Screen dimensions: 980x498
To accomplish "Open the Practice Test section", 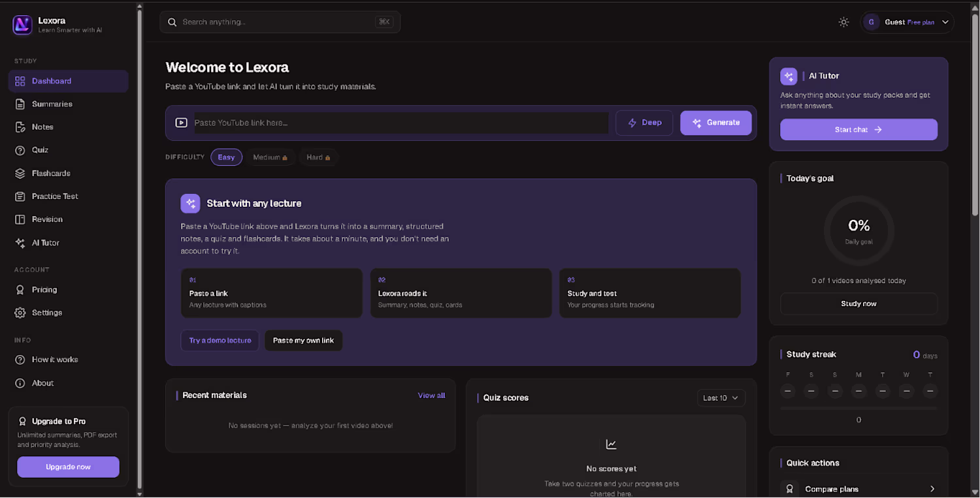I will (69, 196).
